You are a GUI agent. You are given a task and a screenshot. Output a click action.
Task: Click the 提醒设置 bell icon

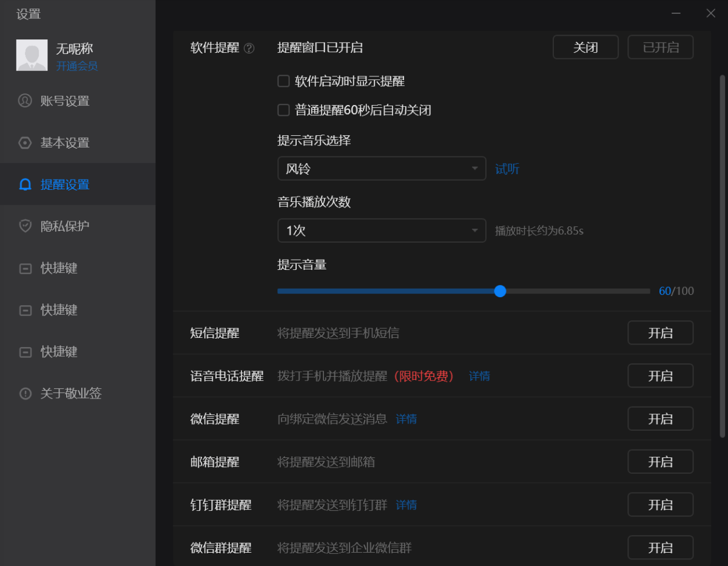tap(25, 184)
